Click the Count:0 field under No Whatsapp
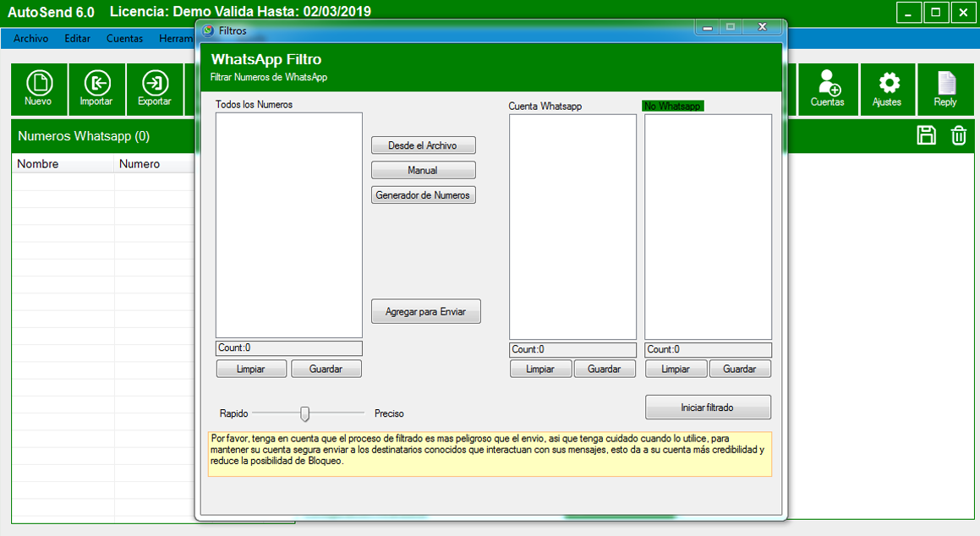980x536 pixels. click(708, 350)
